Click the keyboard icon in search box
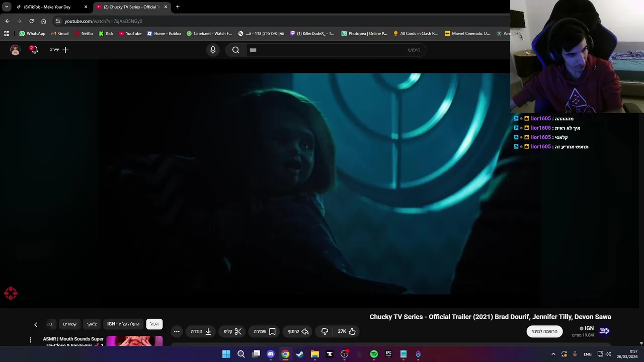The width and height of the screenshot is (644, 362). pos(253,50)
